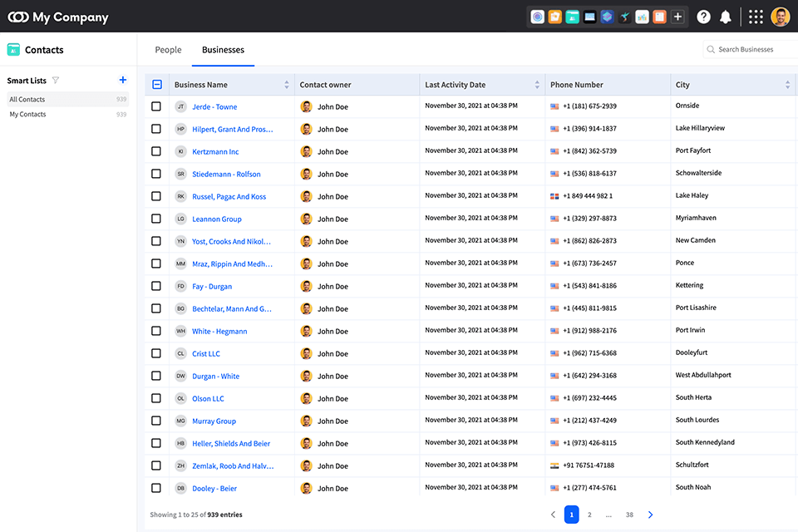The width and height of the screenshot is (798, 532).
Task: Click the JT avatar for Jerde - Towne
Action: pyautogui.click(x=180, y=106)
